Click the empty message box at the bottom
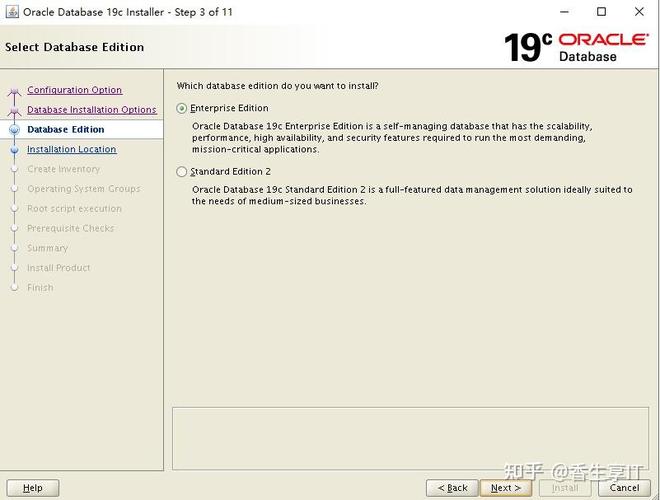660x500 pixels. (410, 437)
